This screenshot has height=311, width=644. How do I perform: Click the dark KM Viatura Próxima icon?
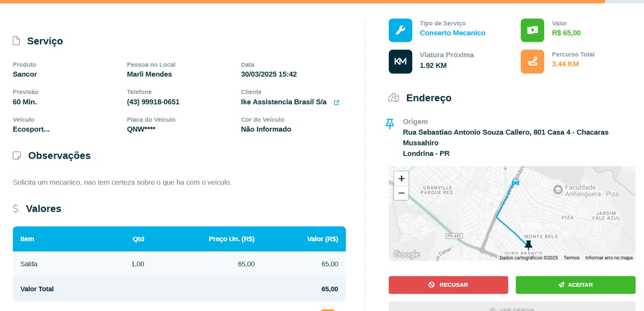coord(400,62)
